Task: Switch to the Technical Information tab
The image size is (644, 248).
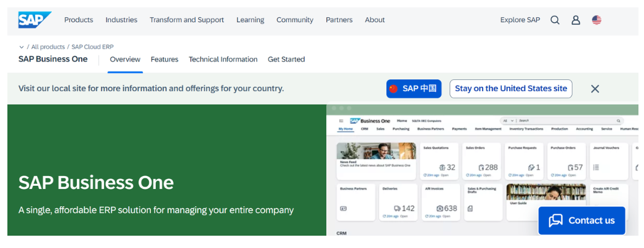Action: (223, 60)
